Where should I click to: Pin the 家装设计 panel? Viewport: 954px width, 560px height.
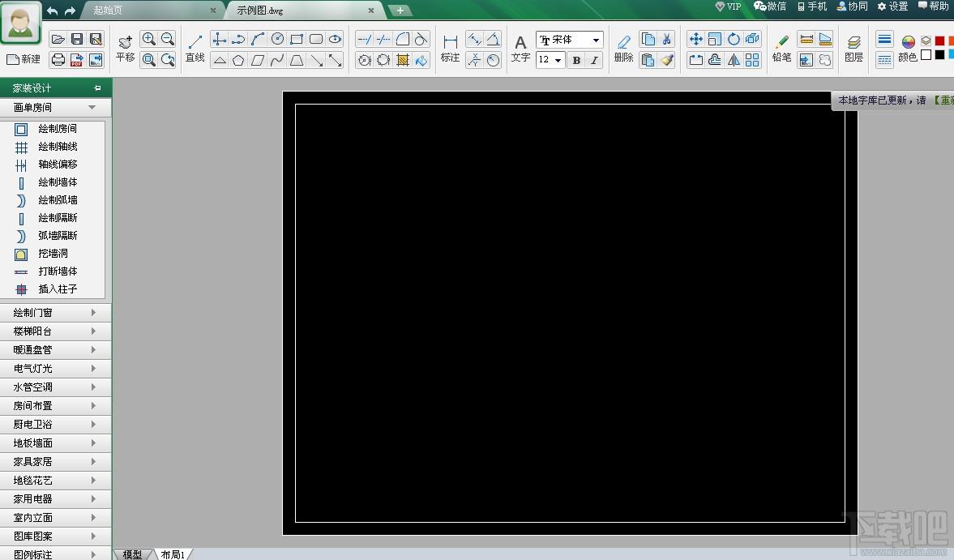coord(97,88)
